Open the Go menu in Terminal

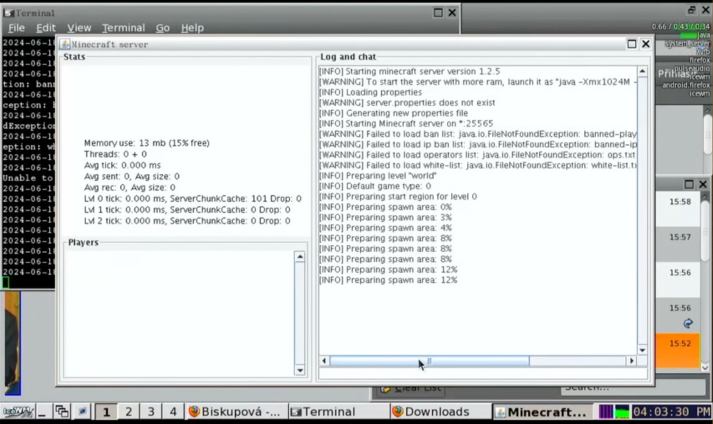pyautogui.click(x=162, y=28)
